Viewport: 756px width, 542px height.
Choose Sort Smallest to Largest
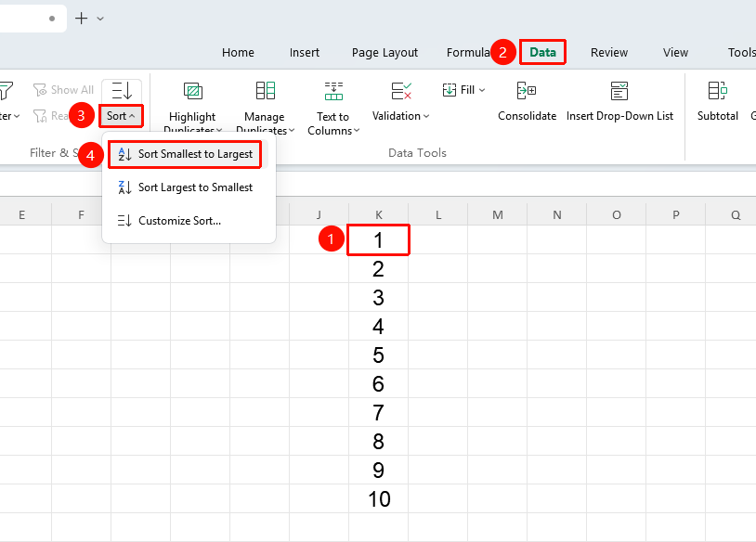(185, 154)
